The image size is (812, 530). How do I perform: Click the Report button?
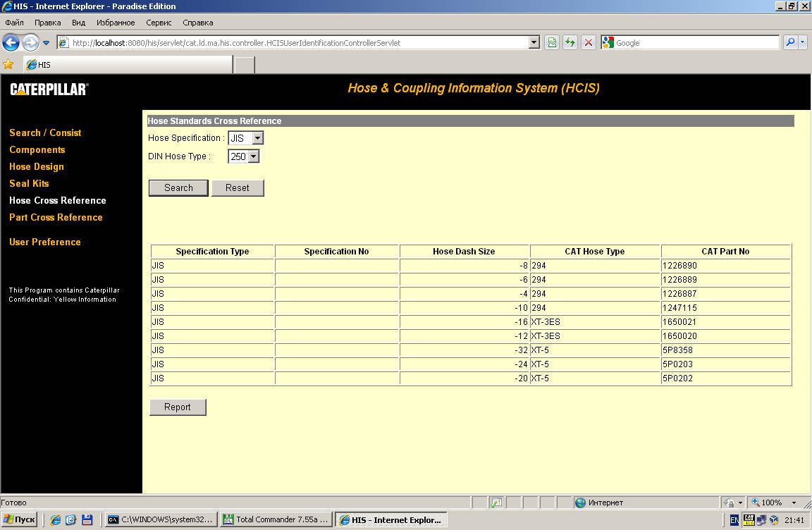tap(178, 407)
